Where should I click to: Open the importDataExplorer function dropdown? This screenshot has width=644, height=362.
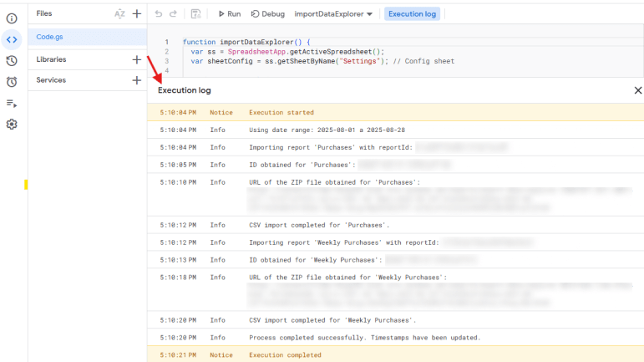[x=333, y=14]
